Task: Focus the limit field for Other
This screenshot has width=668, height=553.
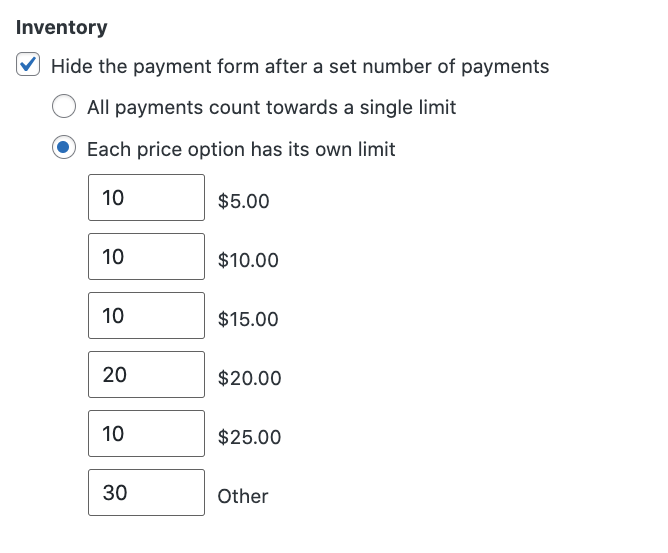Action: click(146, 493)
